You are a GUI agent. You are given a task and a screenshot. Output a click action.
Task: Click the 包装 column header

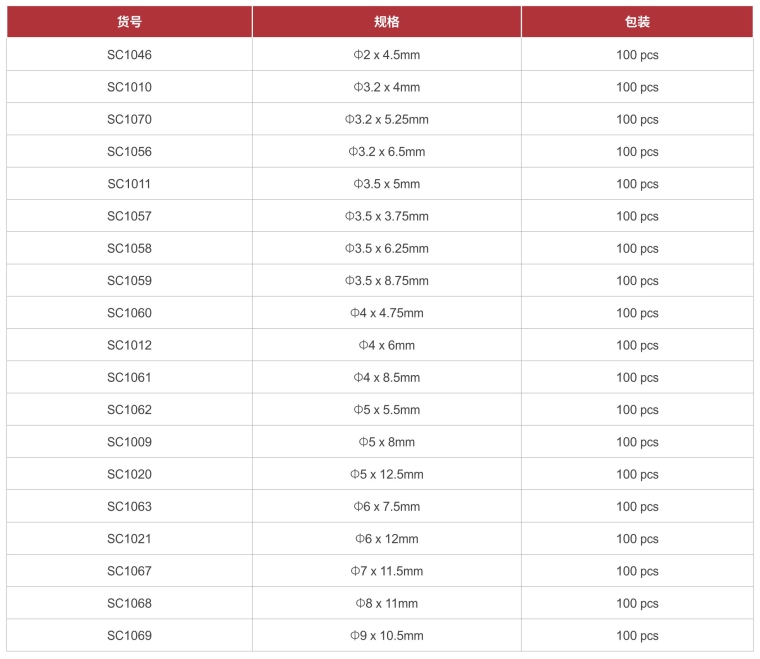pos(637,22)
